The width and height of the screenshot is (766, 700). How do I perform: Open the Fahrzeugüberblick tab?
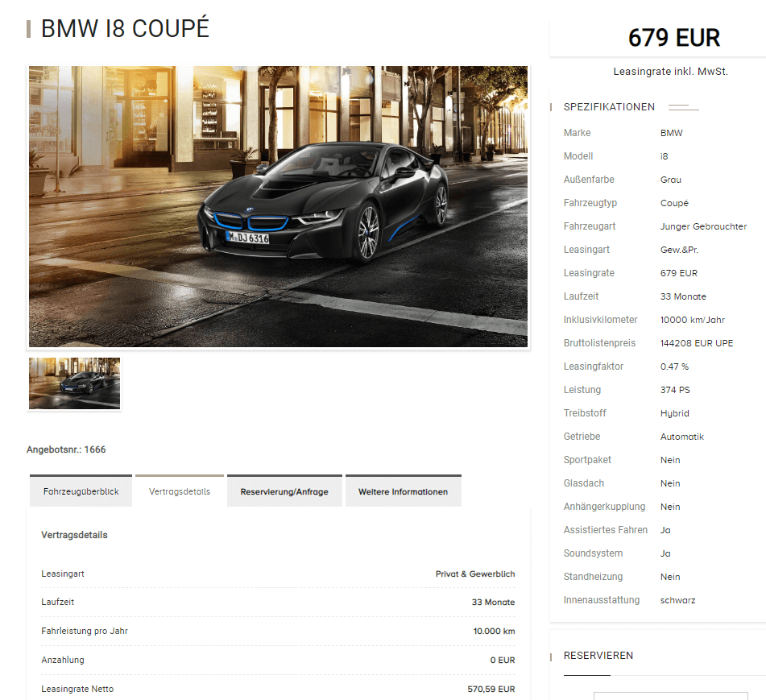tap(81, 491)
